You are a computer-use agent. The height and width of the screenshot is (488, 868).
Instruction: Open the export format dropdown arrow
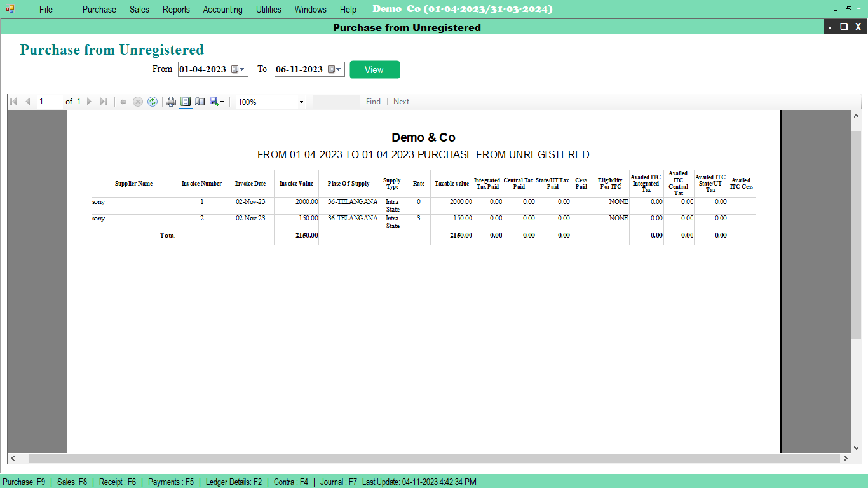click(x=222, y=102)
